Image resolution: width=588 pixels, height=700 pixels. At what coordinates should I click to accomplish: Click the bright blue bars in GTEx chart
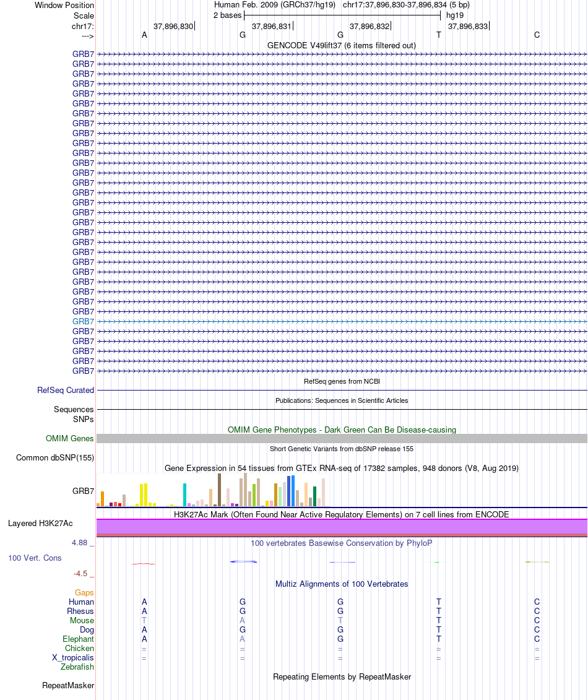[x=291, y=491]
